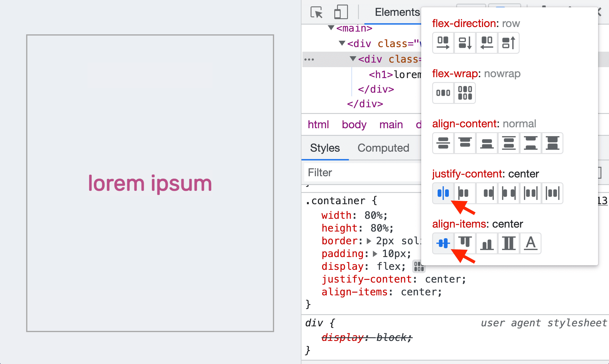609x364 pixels.
Task: Toggle the flex-wrap wrap option
Action: coord(464,93)
